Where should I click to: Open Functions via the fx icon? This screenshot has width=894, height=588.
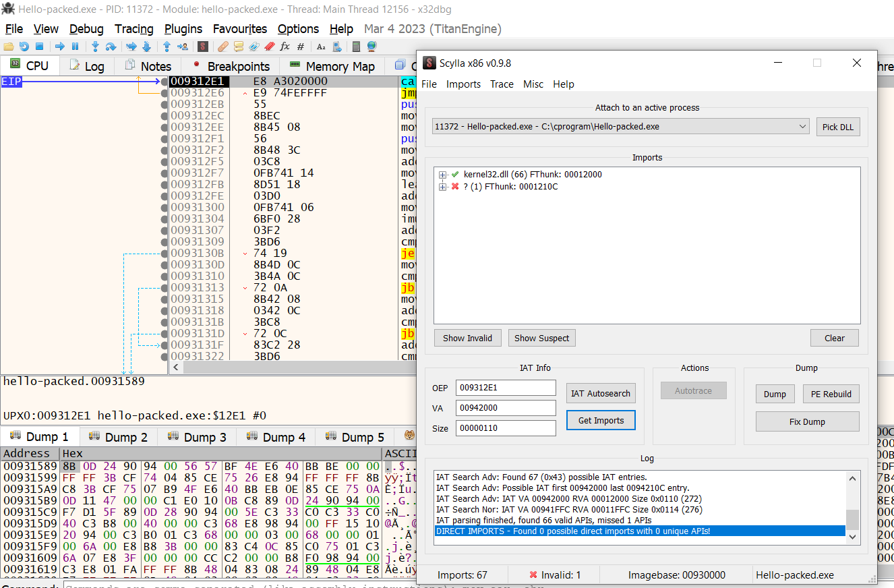coord(285,47)
